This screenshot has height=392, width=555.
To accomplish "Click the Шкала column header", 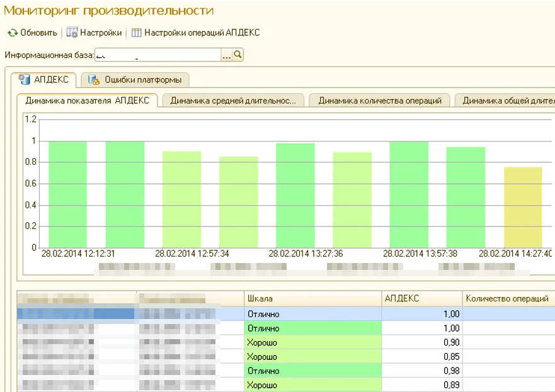I will [312, 299].
